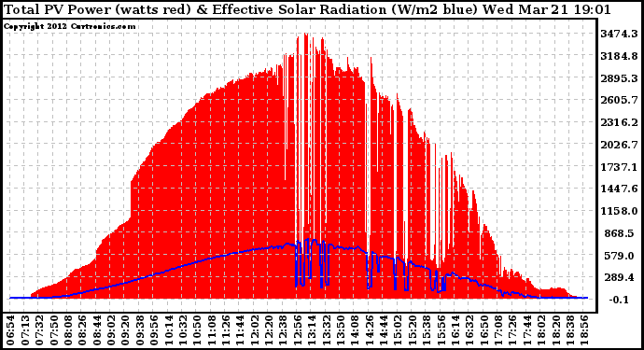Select the 12:56 time label

[298, 330]
